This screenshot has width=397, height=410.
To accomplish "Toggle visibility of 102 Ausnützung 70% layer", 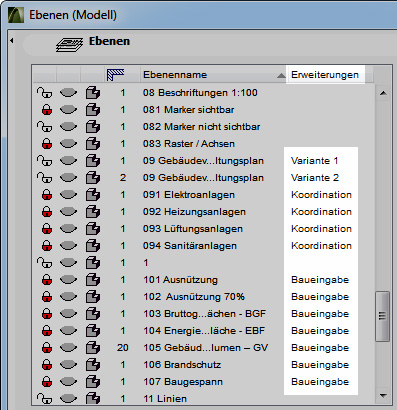I will pyautogui.click(x=68, y=296).
